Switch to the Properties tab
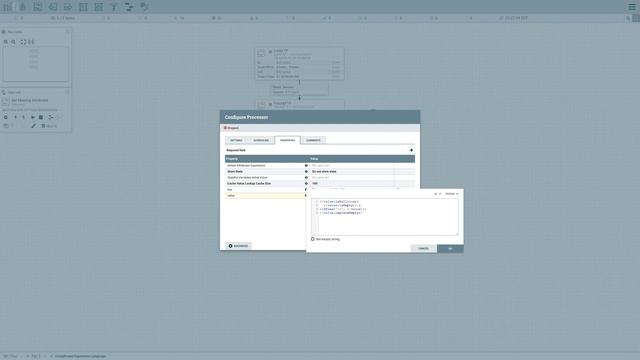This screenshot has height=360, width=640. point(287,140)
